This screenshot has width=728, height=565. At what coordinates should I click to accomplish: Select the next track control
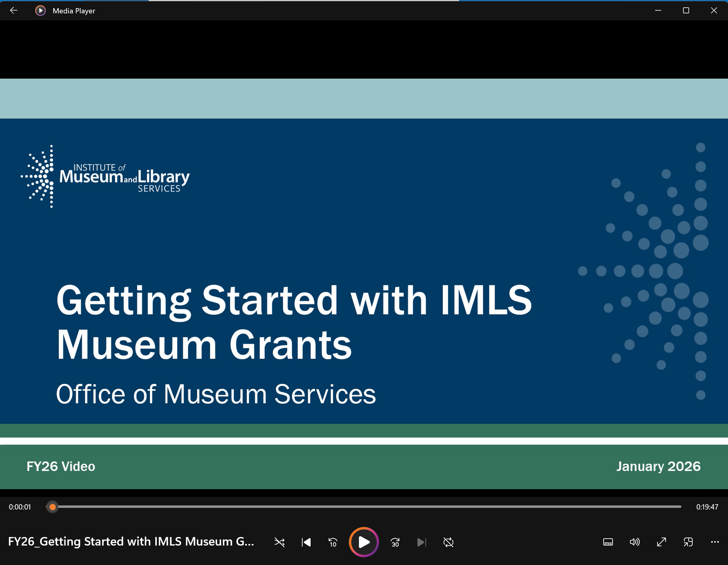point(421,542)
